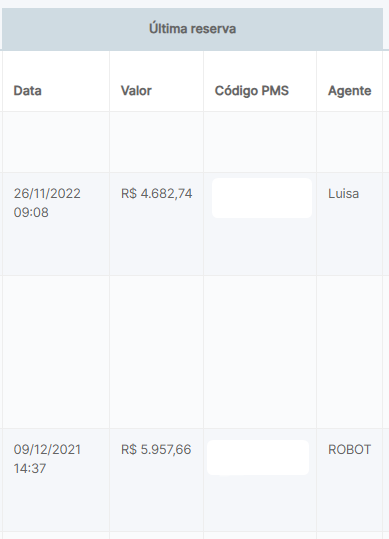Click empty Código PMS cell in first row

click(260, 142)
